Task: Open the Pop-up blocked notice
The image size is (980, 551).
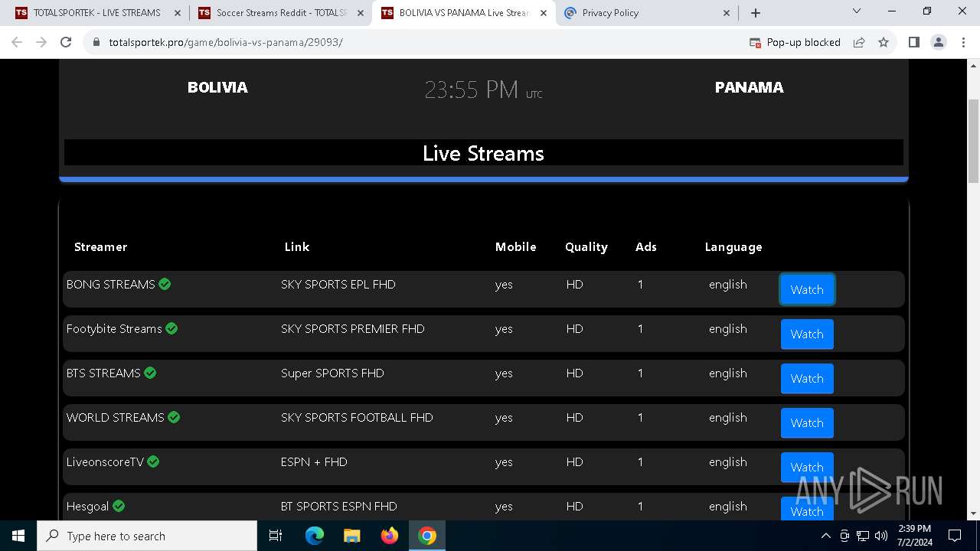Action: click(x=795, y=42)
